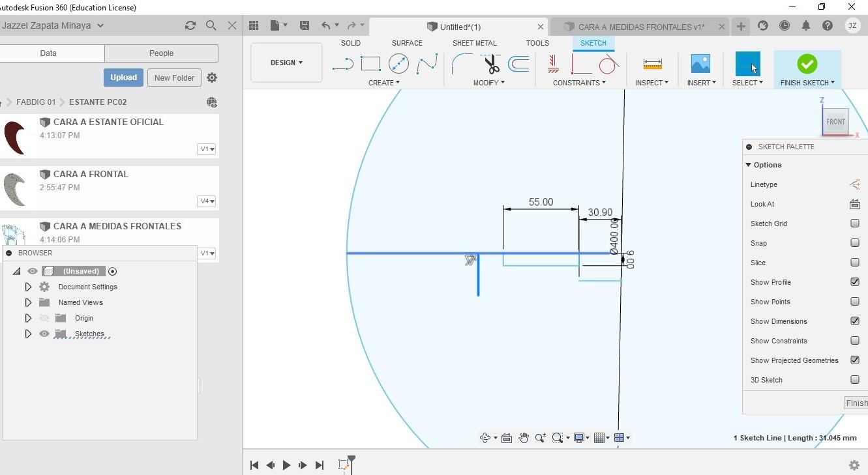
Task: Switch to the SHEET METAL ribbon tab
Action: click(x=475, y=43)
